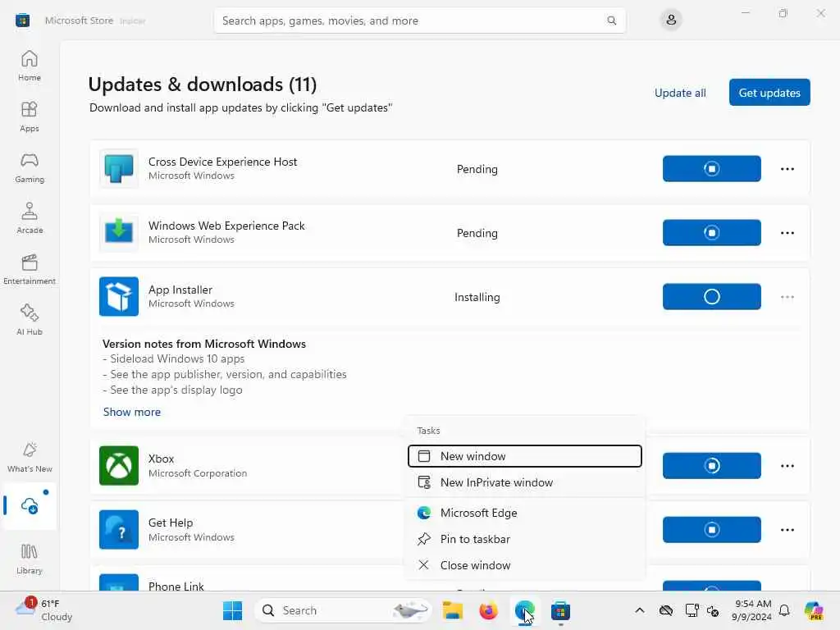The image size is (840, 630).
Task: Expand version notes with Show more
Action: tap(132, 412)
